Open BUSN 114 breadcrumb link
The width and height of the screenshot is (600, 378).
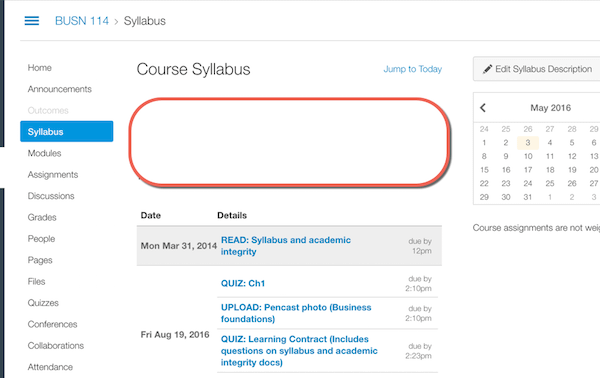[x=82, y=21]
